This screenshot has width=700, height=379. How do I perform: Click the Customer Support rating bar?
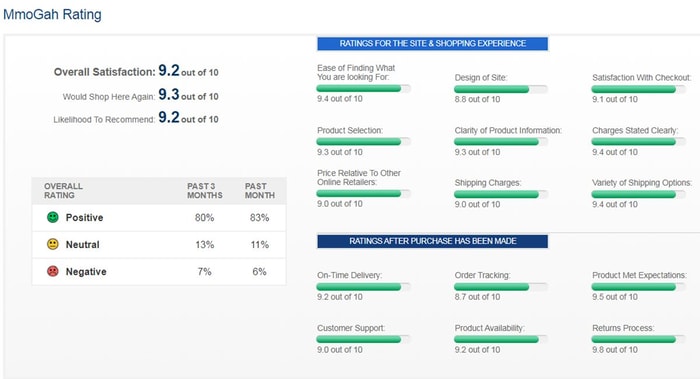click(x=363, y=339)
